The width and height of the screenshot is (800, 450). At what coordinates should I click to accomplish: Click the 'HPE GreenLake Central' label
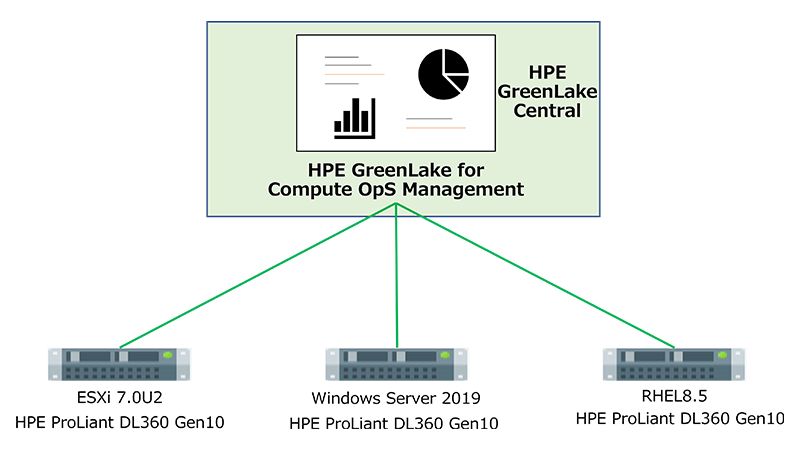click(547, 91)
